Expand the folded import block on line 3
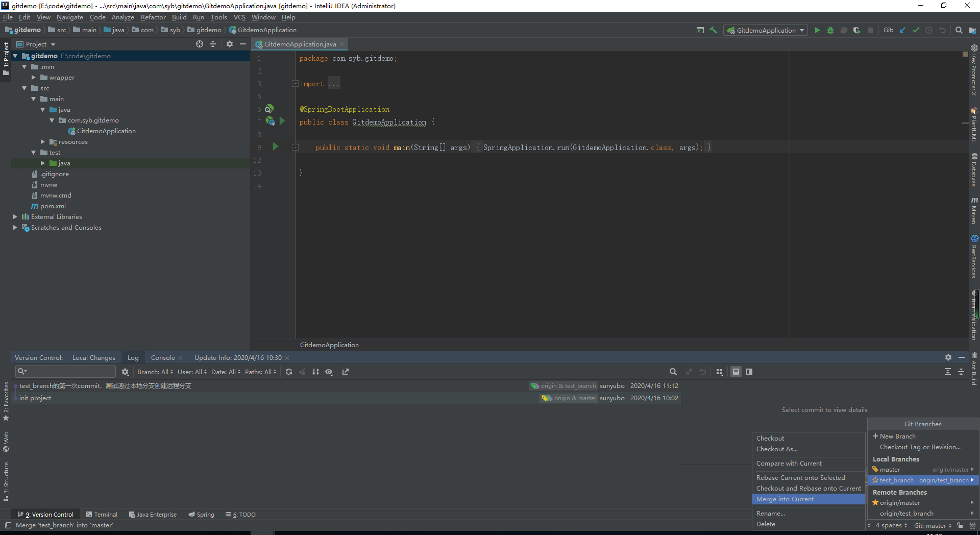 [x=295, y=83]
